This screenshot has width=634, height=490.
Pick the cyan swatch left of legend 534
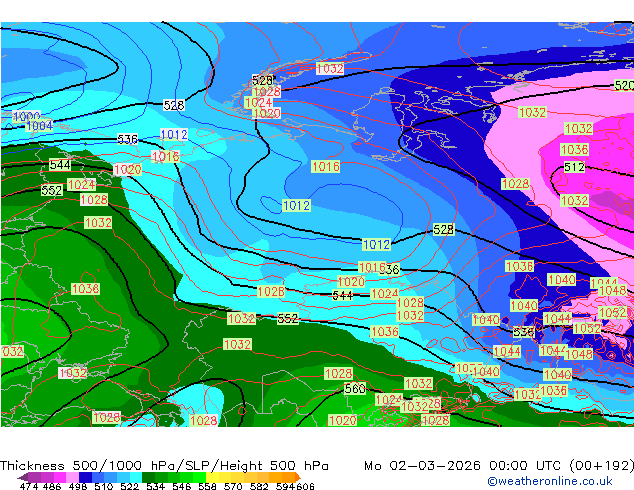pyautogui.click(x=136, y=477)
